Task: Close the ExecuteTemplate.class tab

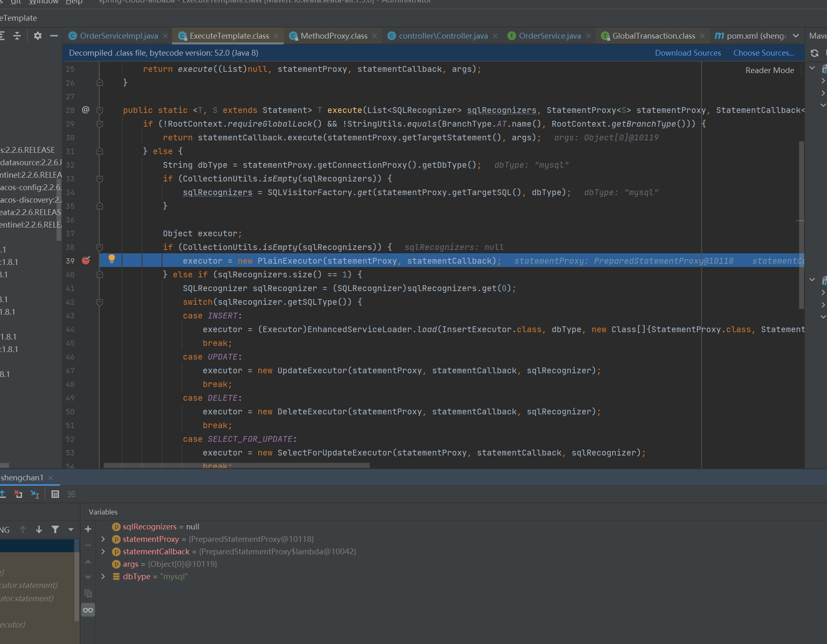Action: pyautogui.click(x=276, y=36)
